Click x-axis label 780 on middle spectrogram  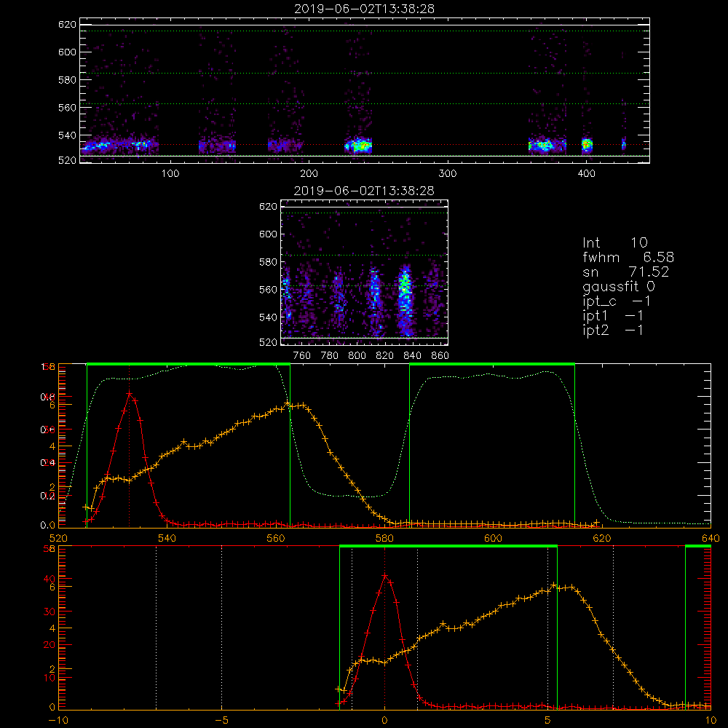coord(330,356)
